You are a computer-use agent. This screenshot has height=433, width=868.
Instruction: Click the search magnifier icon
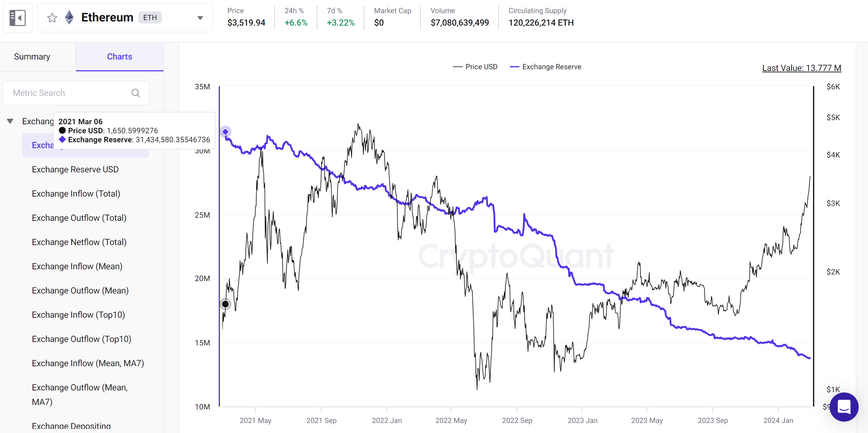(136, 93)
